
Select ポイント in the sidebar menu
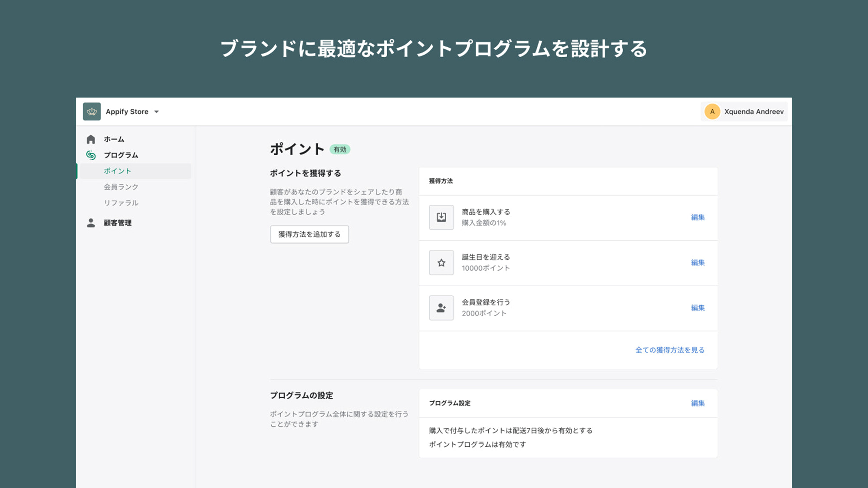coord(117,171)
